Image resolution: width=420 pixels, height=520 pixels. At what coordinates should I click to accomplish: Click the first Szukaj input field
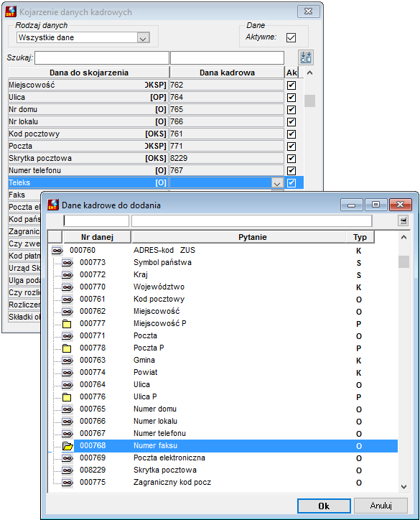(102, 57)
